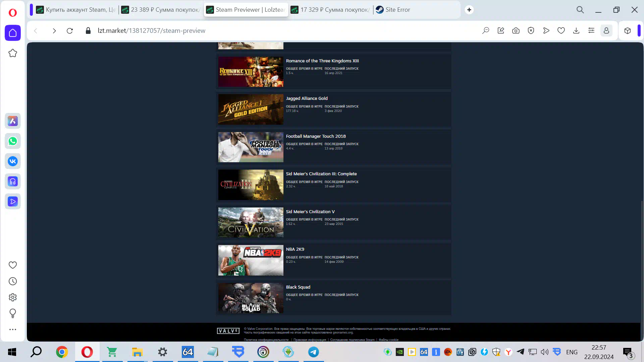The width and height of the screenshot is (644, 362).
Task: Open 'Правовая информация' footer link
Action: click(x=310, y=340)
